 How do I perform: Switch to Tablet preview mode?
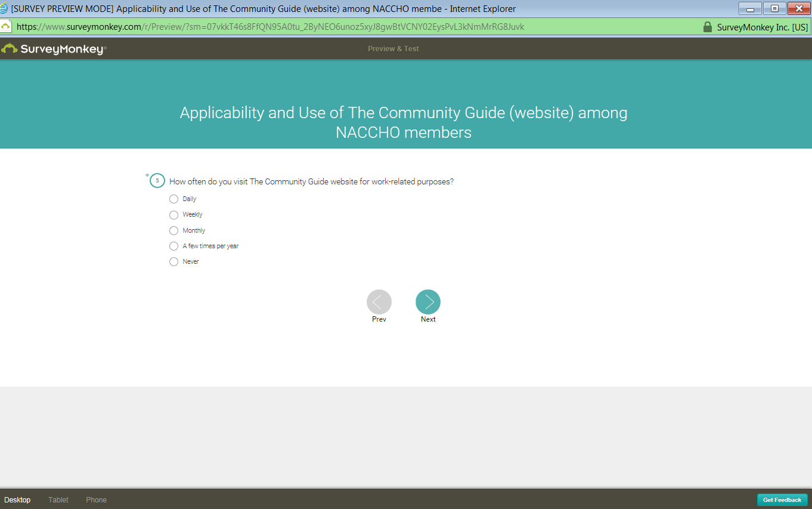(x=58, y=500)
